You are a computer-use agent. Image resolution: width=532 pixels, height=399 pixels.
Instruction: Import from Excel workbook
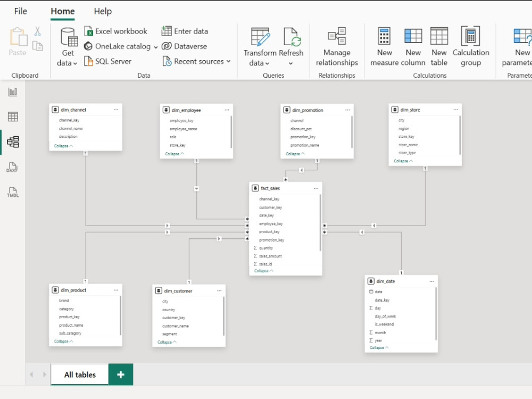(115, 31)
